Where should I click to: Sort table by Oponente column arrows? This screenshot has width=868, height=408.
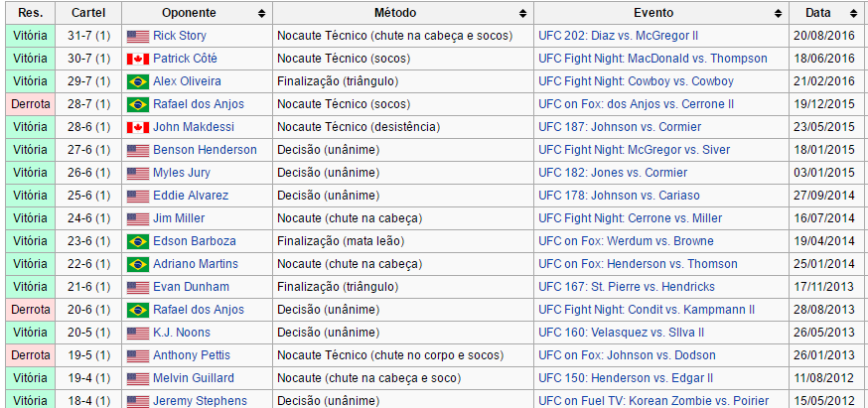tap(261, 14)
